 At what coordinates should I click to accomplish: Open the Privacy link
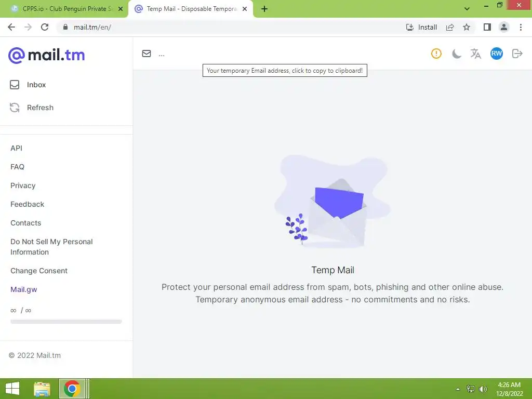coord(23,185)
